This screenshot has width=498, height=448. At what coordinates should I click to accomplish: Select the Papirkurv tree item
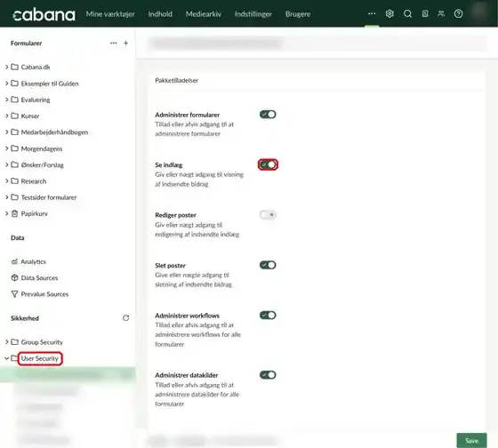[35, 213]
